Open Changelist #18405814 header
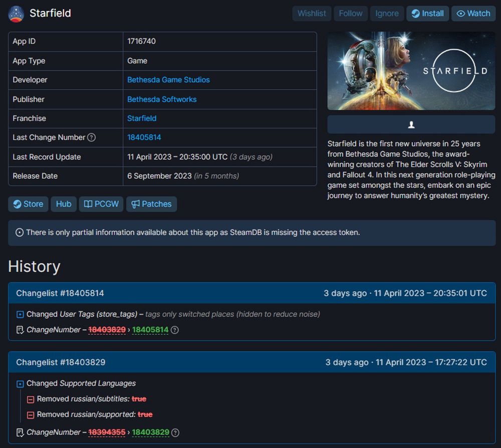The image size is (501, 448). [x=252, y=293]
